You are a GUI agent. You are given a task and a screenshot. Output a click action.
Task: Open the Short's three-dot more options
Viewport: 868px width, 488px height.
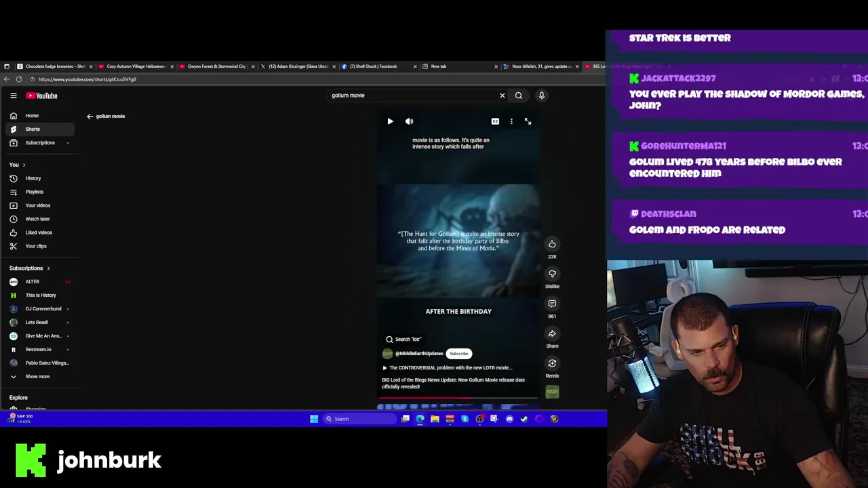(x=511, y=121)
